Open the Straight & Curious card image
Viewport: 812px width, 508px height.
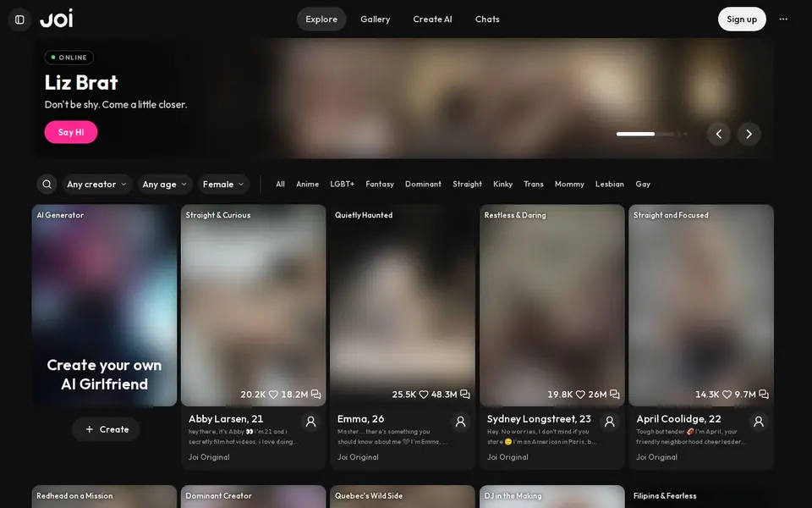253,306
